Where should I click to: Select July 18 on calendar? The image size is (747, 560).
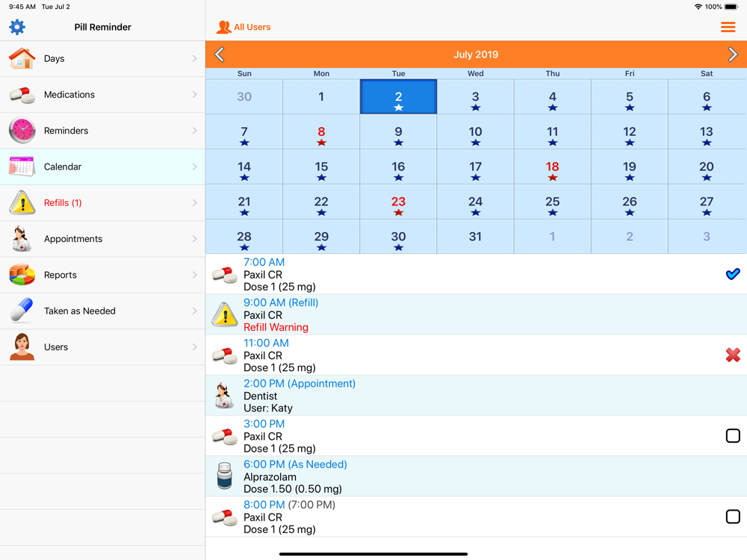[552, 167]
